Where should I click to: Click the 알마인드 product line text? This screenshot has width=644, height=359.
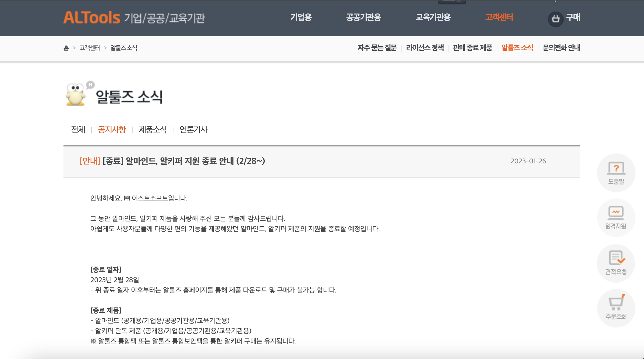coord(160,321)
